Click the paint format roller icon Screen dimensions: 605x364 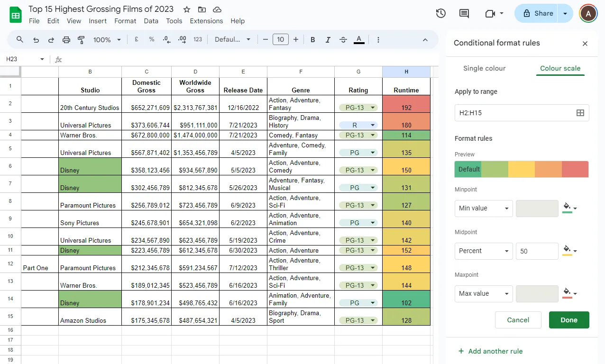(x=81, y=40)
